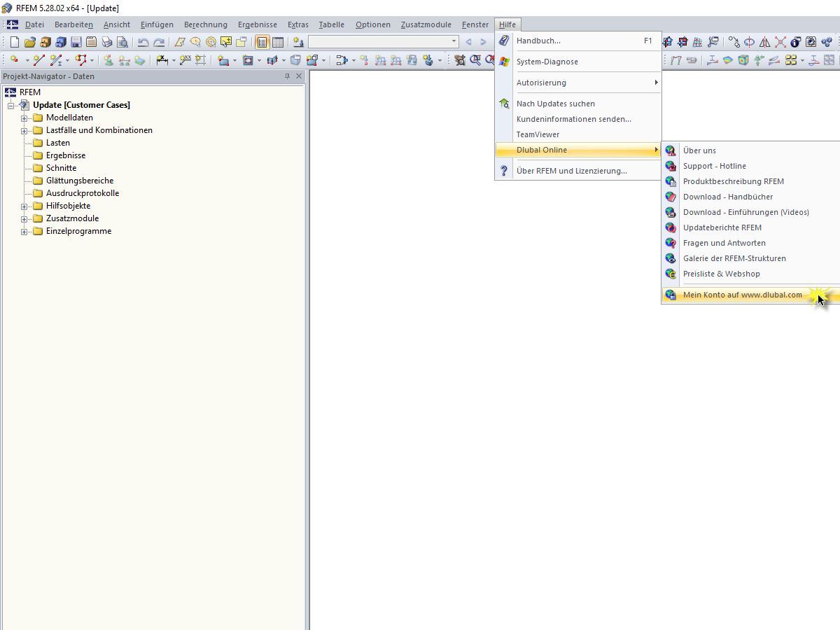Choose Nach Updates suchen
The image size is (840, 630).
[578, 104]
